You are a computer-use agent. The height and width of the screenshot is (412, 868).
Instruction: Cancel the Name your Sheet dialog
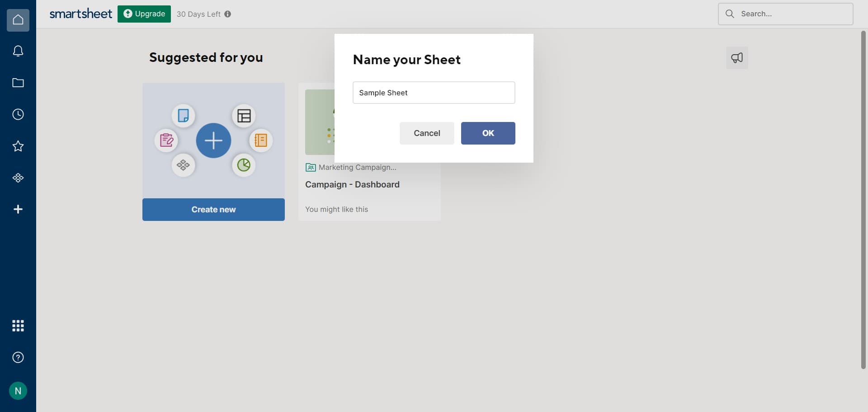coord(426,133)
